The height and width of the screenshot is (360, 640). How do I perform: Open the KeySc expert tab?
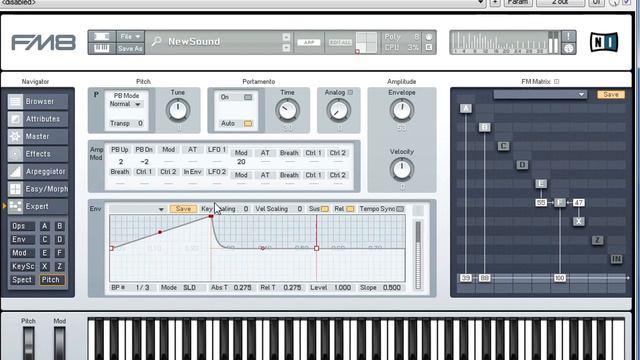(22, 267)
